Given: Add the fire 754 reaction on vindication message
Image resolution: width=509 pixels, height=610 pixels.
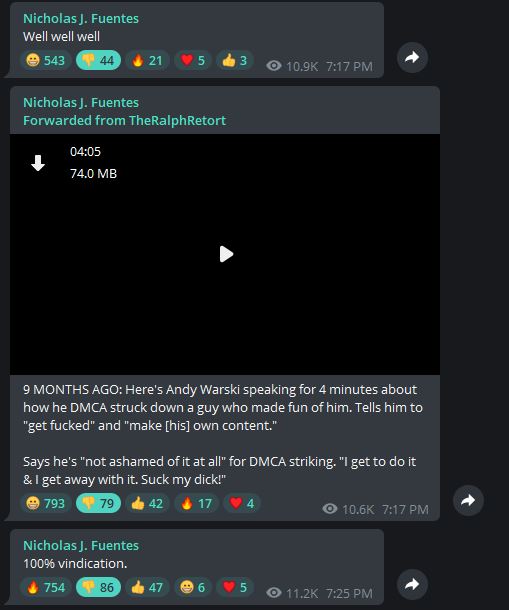Looking at the screenshot, I should tap(46, 587).
